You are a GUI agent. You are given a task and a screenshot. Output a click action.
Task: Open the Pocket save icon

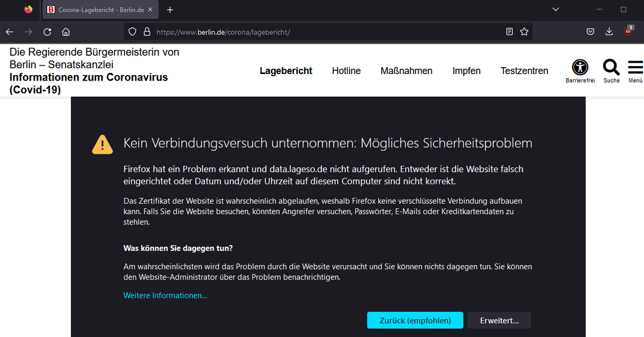tap(590, 32)
